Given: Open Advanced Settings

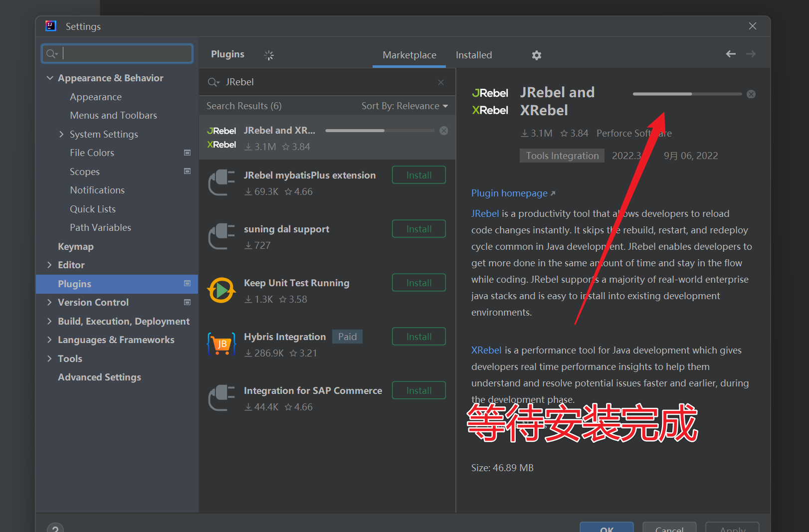Looking at the screenshot, I should [x=99, y=377].
